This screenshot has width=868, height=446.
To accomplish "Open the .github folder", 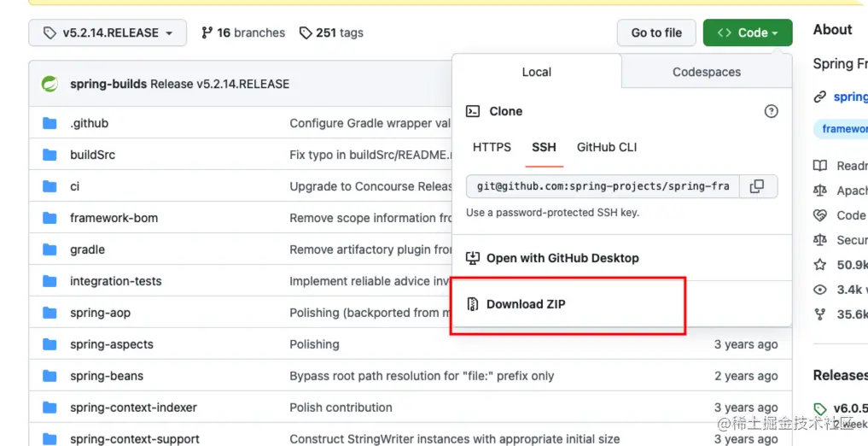I will click(x=89, y=123).
